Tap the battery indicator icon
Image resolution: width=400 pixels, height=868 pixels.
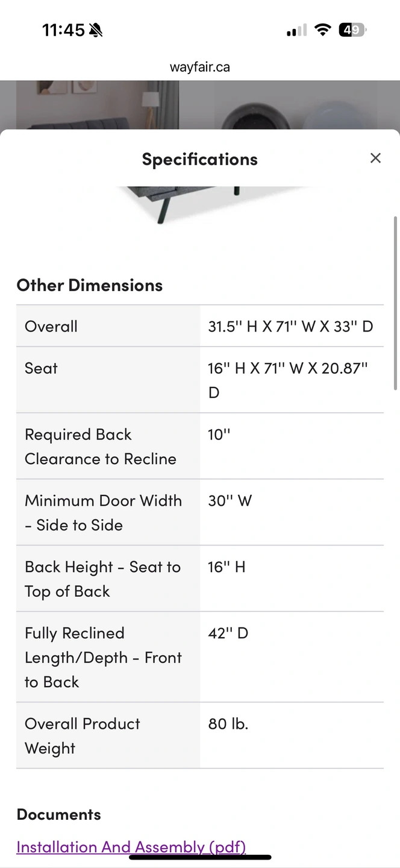(353, 30)
